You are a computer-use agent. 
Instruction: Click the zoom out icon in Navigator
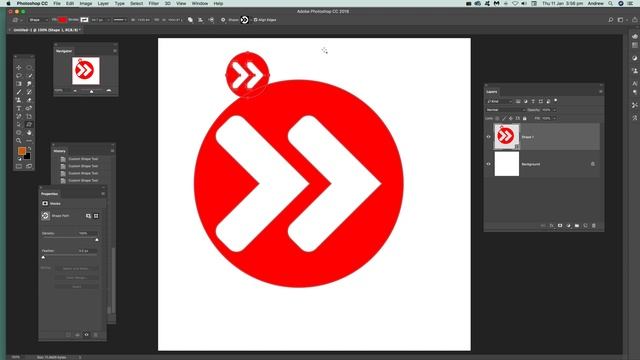(75, 91)
